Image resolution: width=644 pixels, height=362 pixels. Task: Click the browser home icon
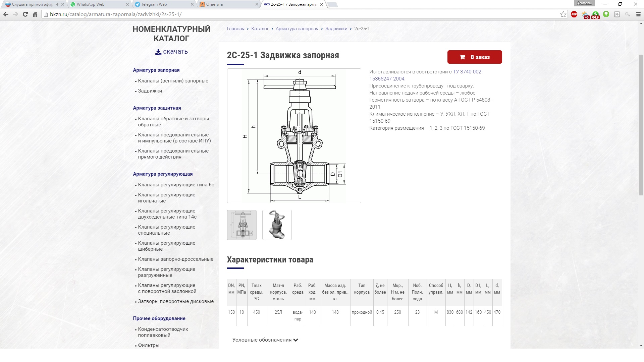[x=35, y=14]
